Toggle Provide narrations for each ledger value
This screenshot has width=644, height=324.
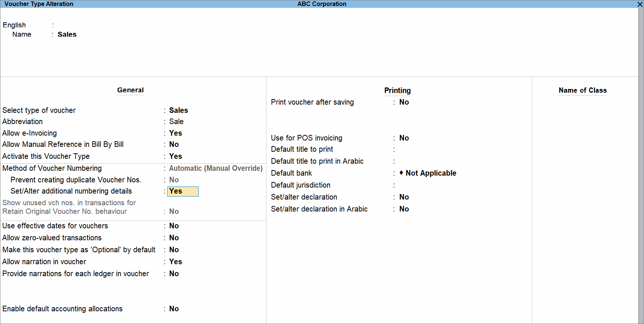pyautogui.click(x=174, y=274)
